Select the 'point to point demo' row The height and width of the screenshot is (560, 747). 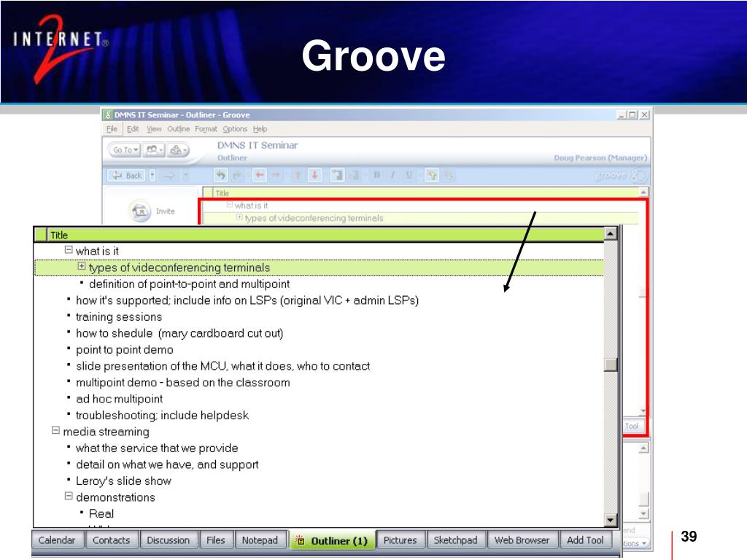click(320, 350)
